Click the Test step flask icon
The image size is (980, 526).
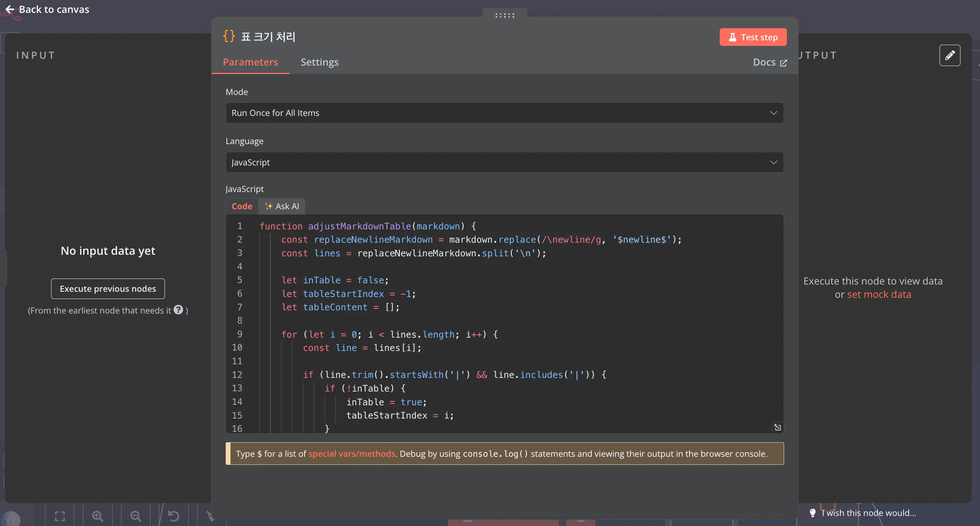733,37
